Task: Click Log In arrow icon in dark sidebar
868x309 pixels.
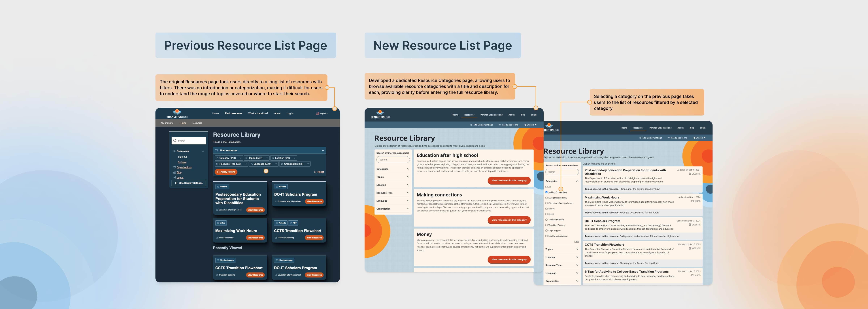Action: point(175,177)
